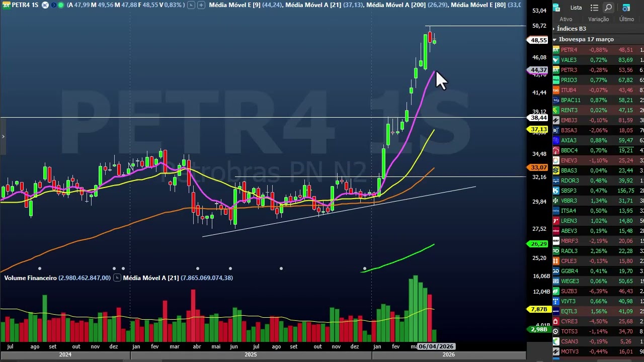Viewport: 644px width, 362px height.
Task: Sort by the Ativo column header
Action: [x=566, y=19]
